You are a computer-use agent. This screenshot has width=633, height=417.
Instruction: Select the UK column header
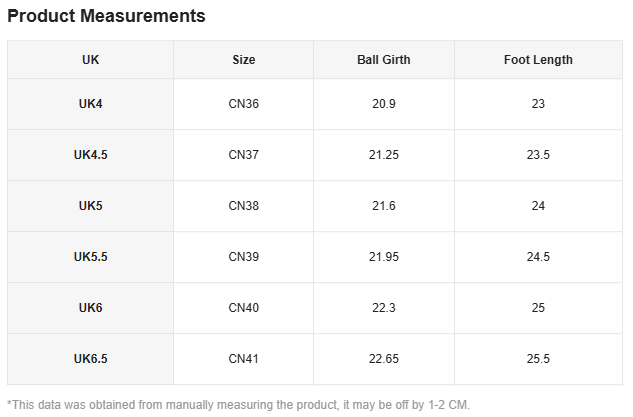(x=90, y=60)
